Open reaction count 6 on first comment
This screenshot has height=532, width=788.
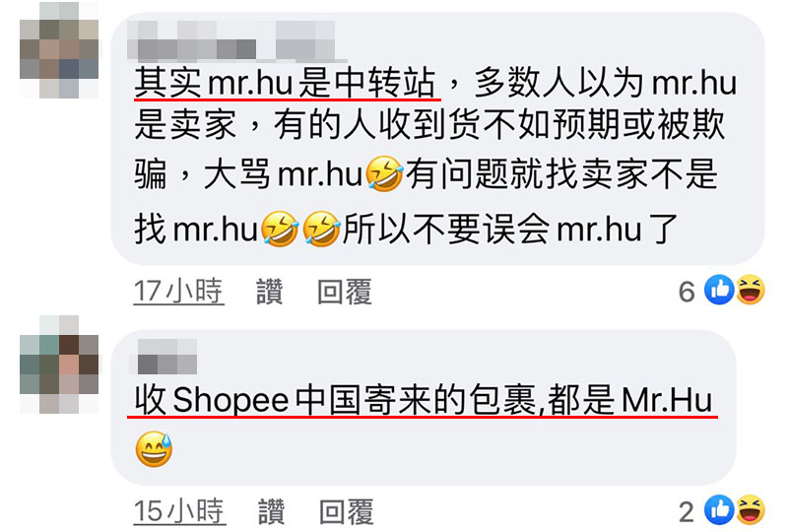tap(687, 292)
